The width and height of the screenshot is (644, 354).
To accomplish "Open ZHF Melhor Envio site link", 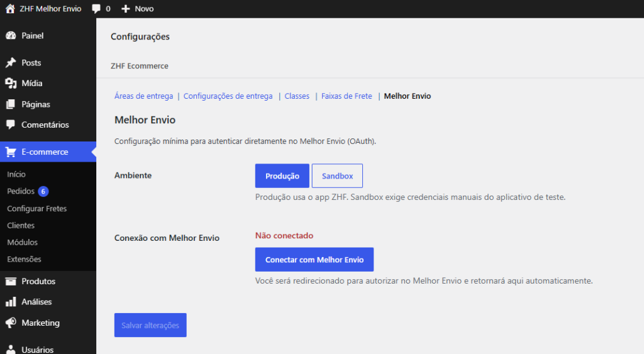I will (x=50, y=9).
